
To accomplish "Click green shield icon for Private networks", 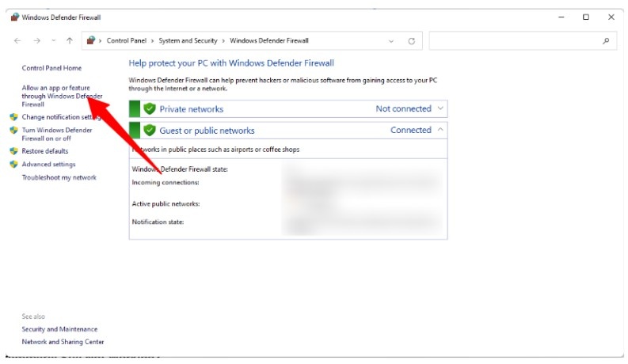I will click(150, 108).
